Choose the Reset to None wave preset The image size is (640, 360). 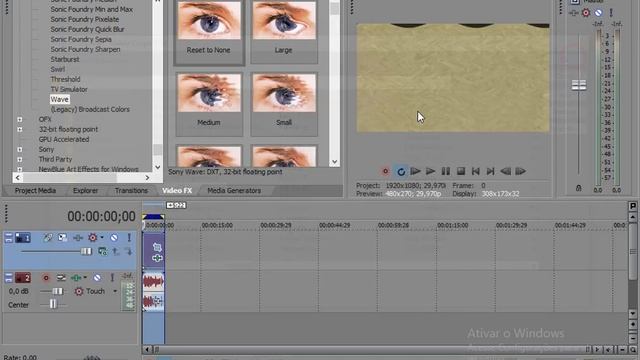(209, 32)
